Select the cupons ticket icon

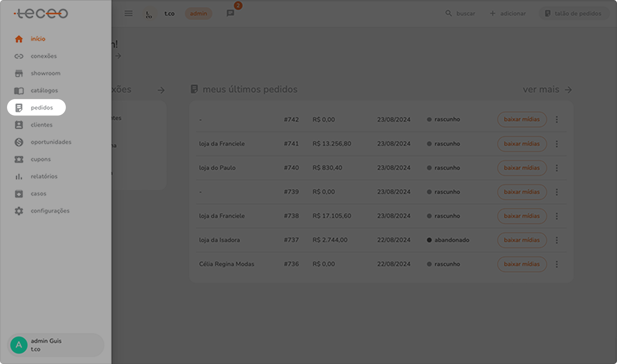19,159
